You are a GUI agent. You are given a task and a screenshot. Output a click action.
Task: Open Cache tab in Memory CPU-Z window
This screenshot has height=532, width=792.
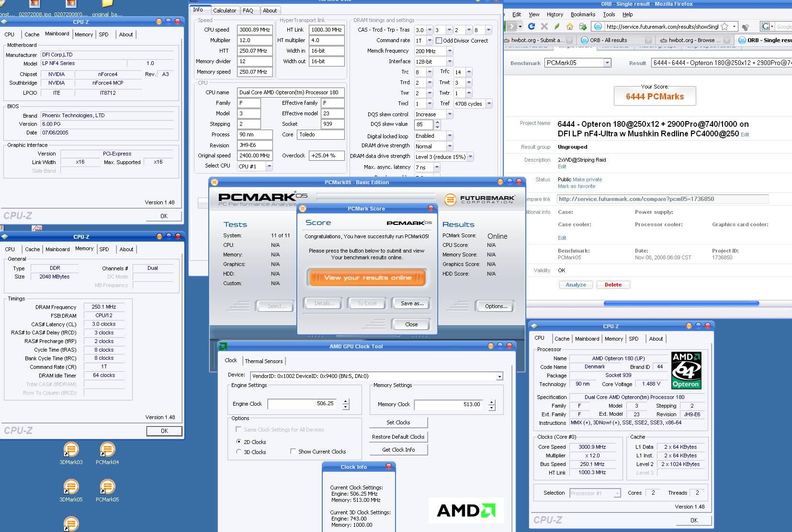coord(33,249)
